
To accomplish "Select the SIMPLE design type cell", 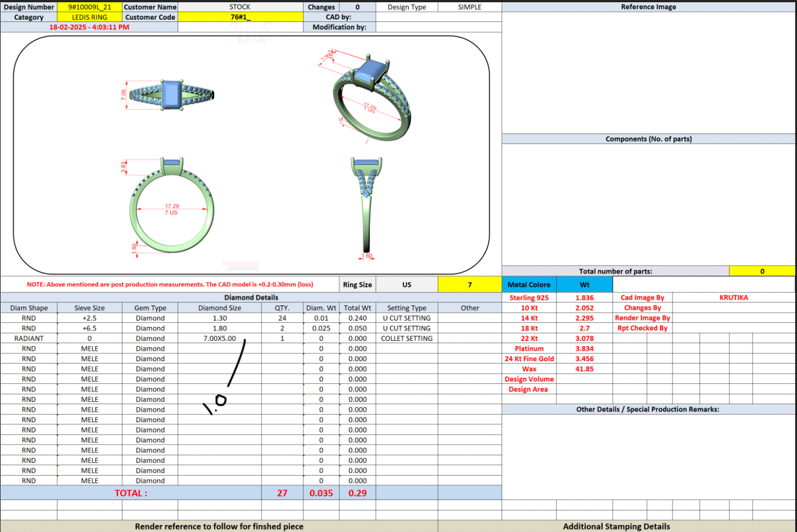I will coord(470,7).
